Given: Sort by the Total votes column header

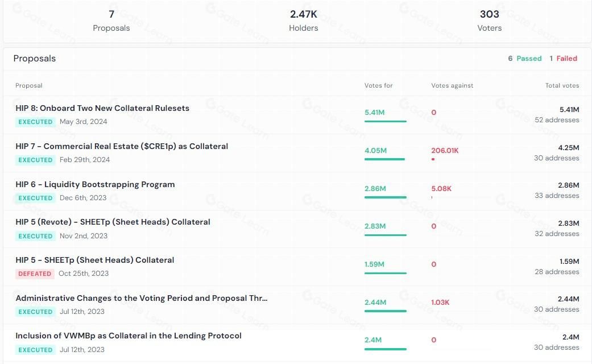Looking at the screenshot, I should click(562, 85).
